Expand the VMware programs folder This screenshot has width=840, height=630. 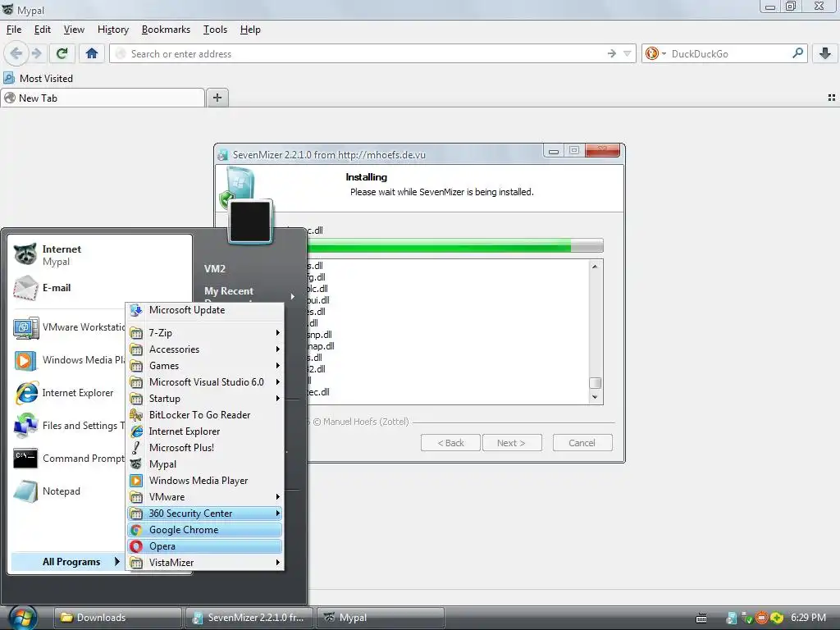point(205,497)
